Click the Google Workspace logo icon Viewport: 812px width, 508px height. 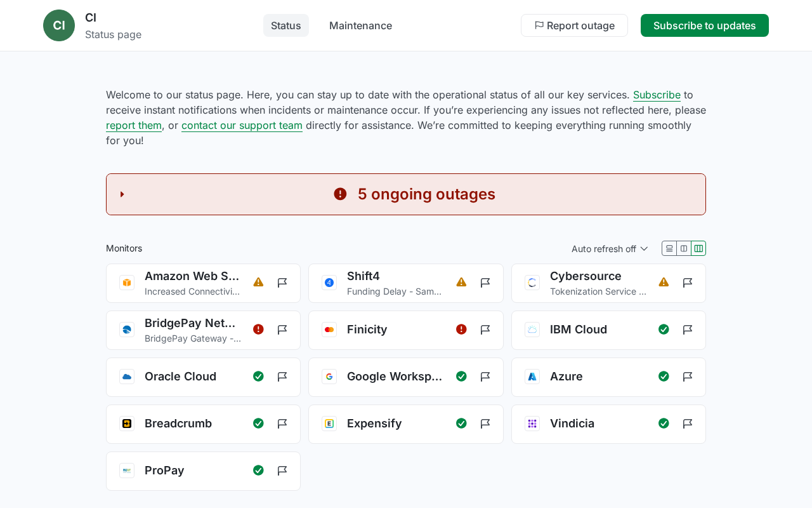329,377
